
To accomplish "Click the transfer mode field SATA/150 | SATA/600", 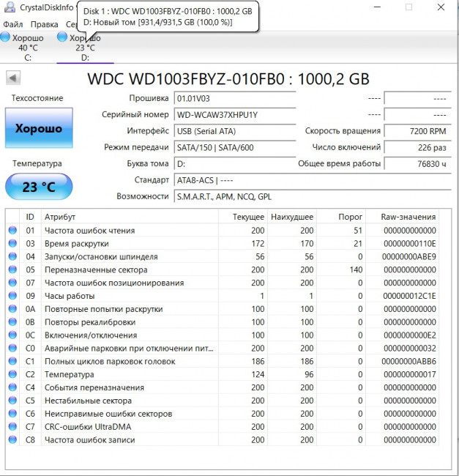I will tap(235, 147).
